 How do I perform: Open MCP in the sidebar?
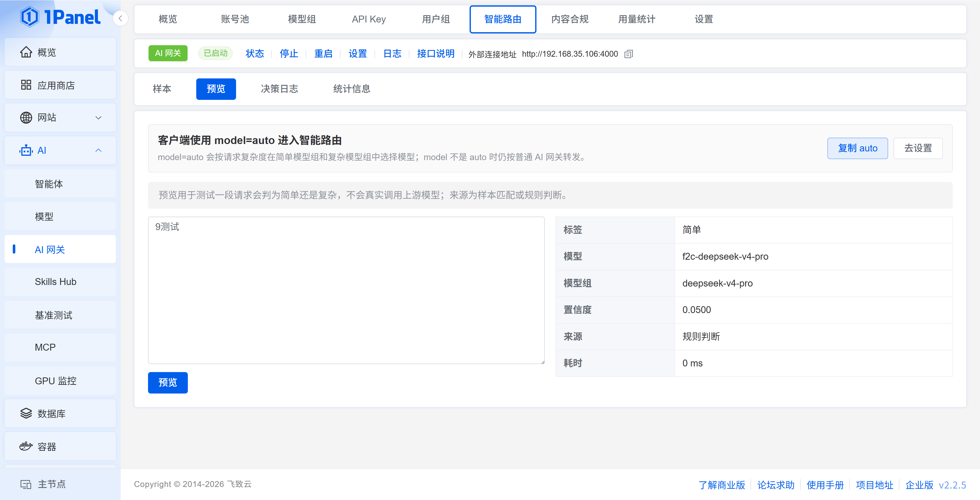coord(60,347)
